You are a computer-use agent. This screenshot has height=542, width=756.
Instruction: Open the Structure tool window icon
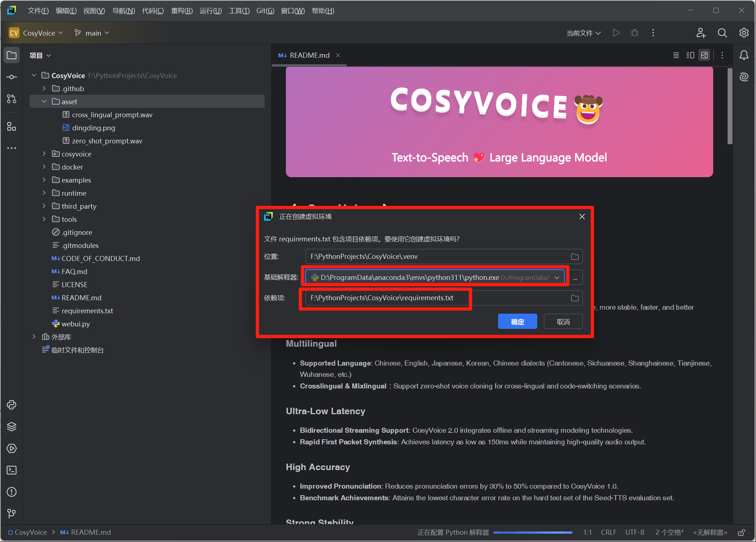click(x=12, y=127)
